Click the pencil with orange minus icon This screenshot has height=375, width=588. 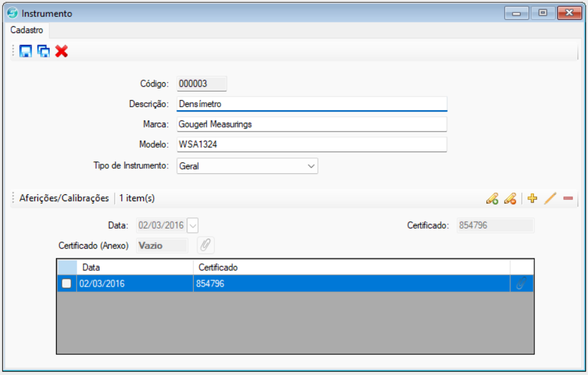[x=510, y=199]
